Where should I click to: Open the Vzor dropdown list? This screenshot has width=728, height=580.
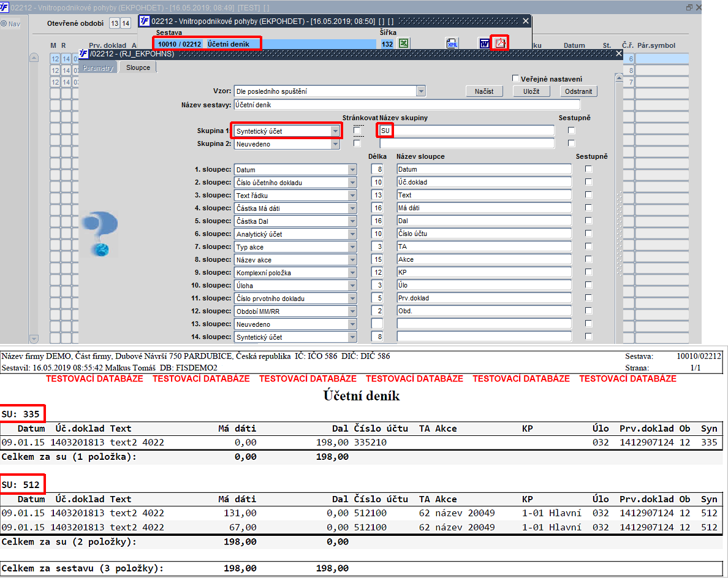(x=420, y=91)
